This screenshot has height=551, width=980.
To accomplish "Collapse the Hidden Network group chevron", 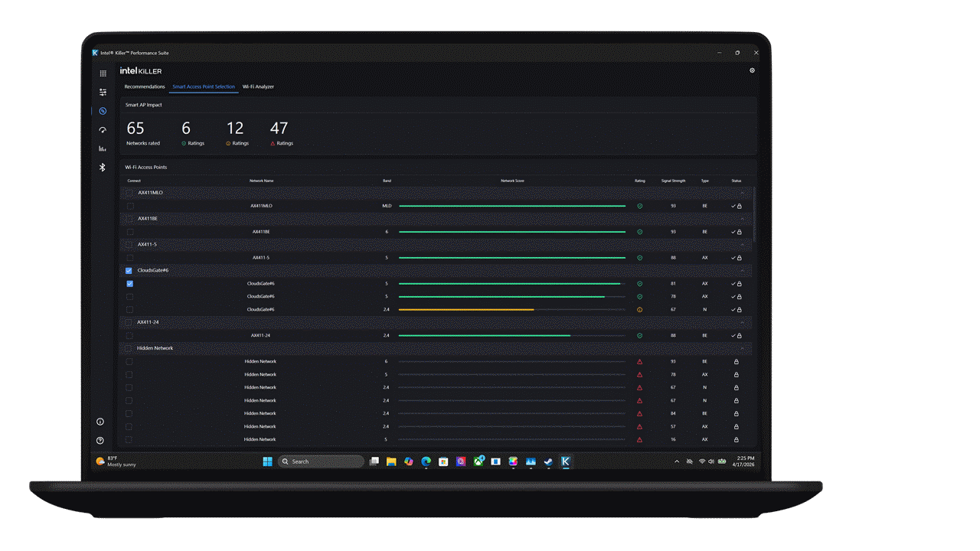I will point(742,348).
